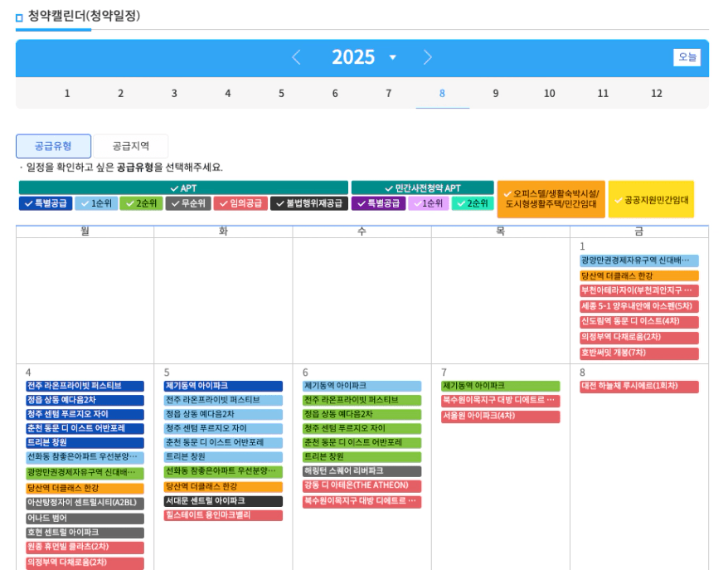The height and width of the screenshot is (570, 728).
Task: Select month 10 tab
Action: (x=550, y=94)
